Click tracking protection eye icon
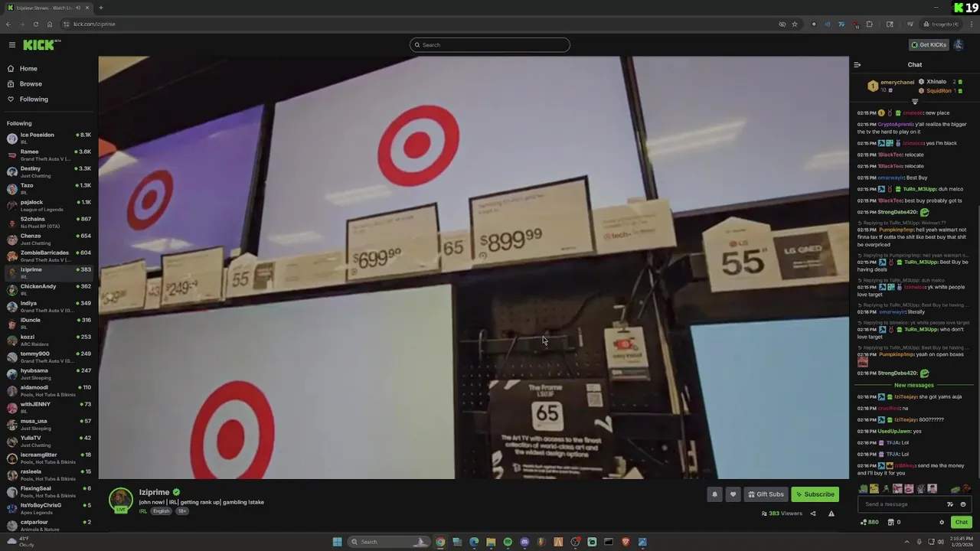 click(x=782, y=24)
